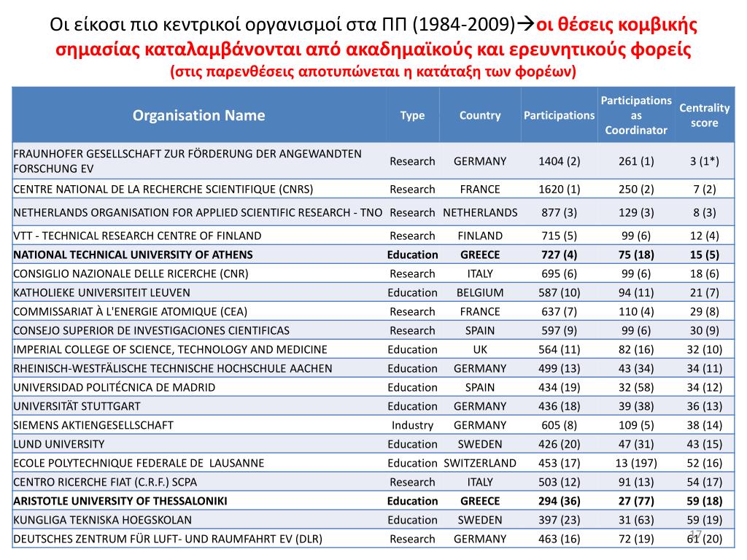Select the CNRS organisation name cell
This screenshot has height=560, width=747.
pos(163,189)
